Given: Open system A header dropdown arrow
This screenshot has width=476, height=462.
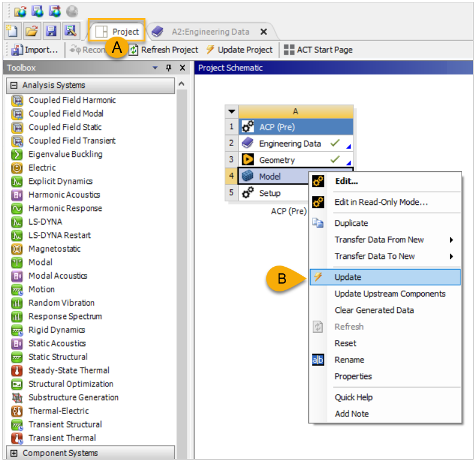Looking at the screenshot, I should point(231,111).
